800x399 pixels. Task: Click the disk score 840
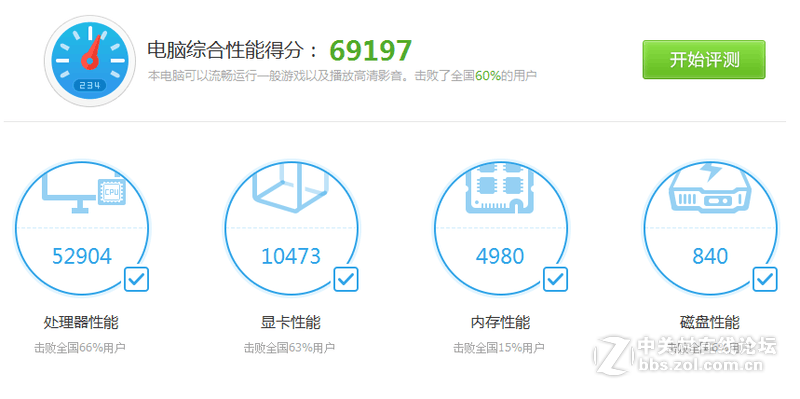[x=710, y=256]
